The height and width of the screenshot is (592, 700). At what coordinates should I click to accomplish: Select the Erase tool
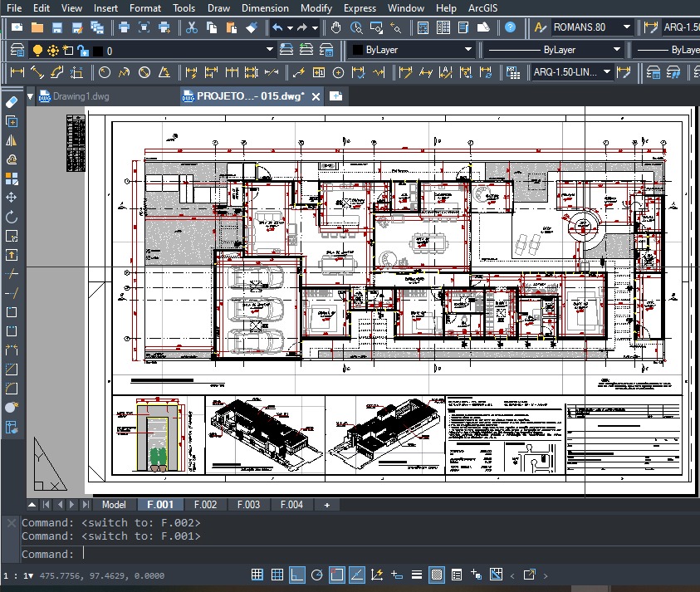(x=12, y=103)
